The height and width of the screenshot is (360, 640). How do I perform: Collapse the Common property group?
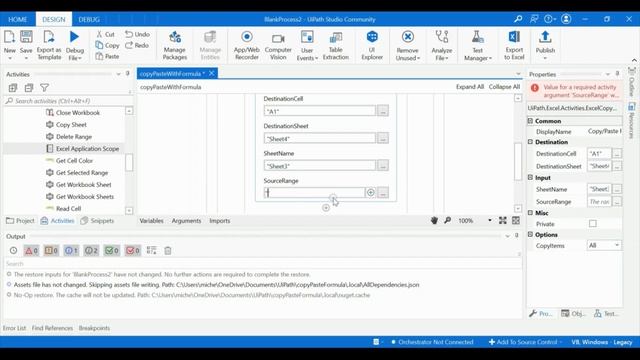pos(530,121)
